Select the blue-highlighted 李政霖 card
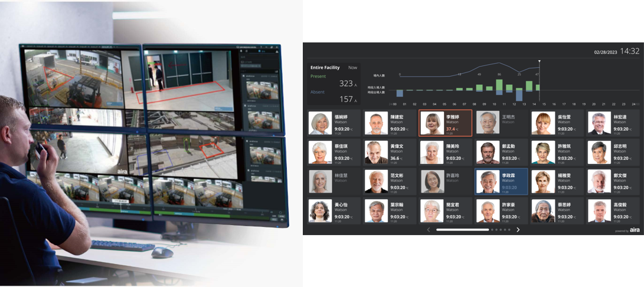Image resolution: width=644 pixels, height=287 pixels. (501, 182)
